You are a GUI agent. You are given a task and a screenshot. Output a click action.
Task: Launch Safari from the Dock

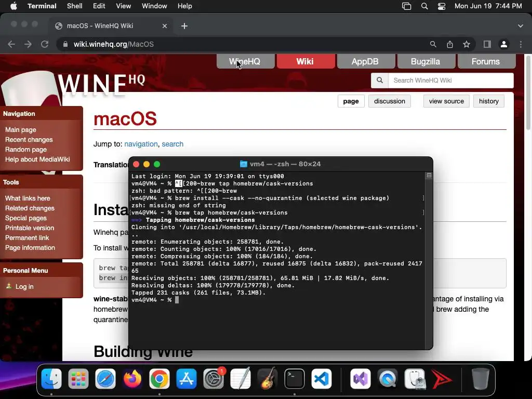point(105,379)
